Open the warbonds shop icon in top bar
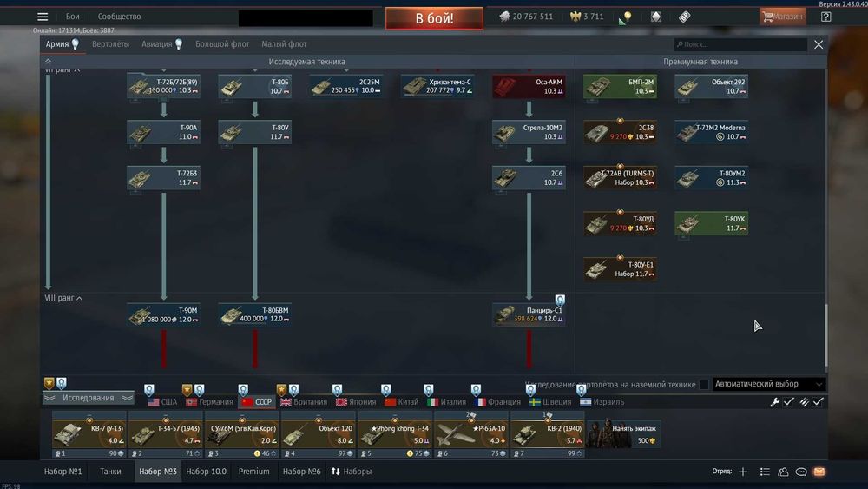This screenshot has width=868, height=489. click(656, 17)
